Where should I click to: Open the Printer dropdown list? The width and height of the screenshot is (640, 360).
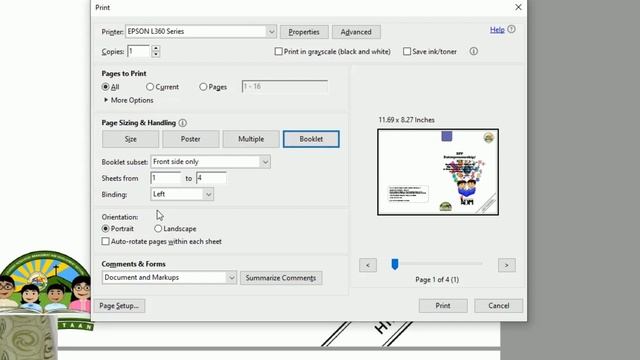(x=271, y=32)
